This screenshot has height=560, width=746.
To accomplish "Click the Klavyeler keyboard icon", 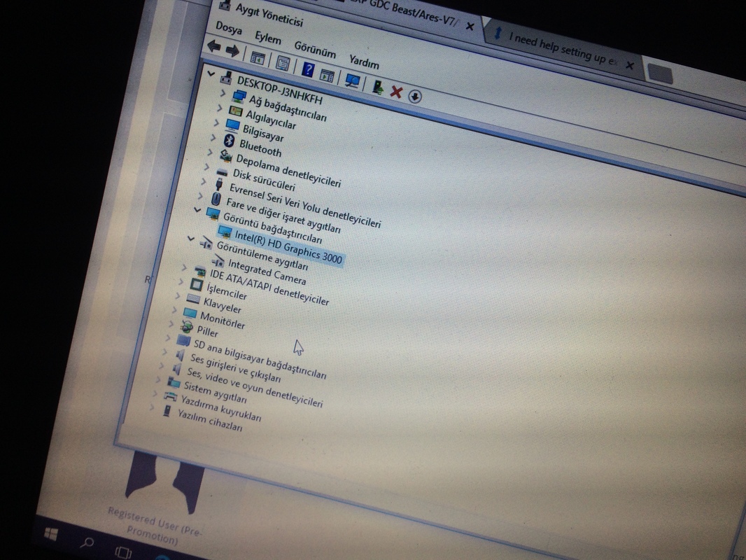I will (x=193, y=300).
